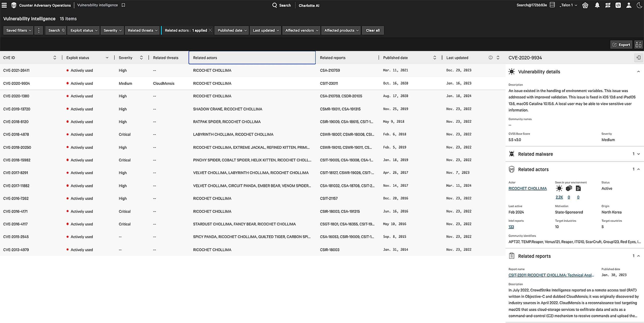The height and width of the screenshot is (323, 644).
Task: Toggle dark mode moon icon
Action: (639, 5)
